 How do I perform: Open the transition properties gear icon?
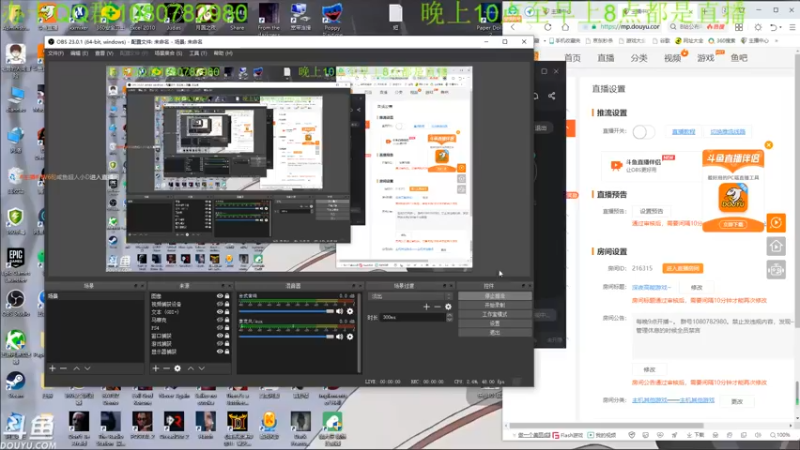pyautogui.click(x=448, y=307)
